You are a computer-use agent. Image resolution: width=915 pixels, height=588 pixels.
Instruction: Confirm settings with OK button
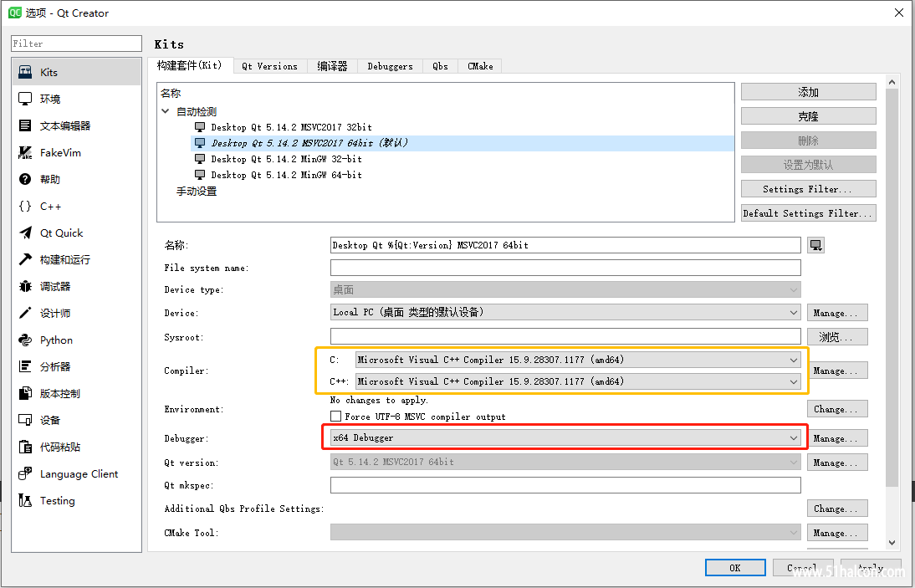coord(735,568)
